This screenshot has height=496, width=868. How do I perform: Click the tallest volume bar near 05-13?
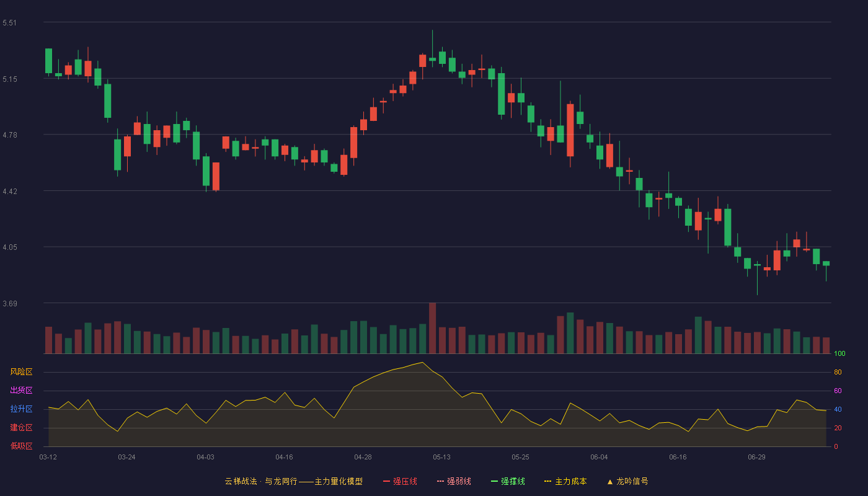432,328
